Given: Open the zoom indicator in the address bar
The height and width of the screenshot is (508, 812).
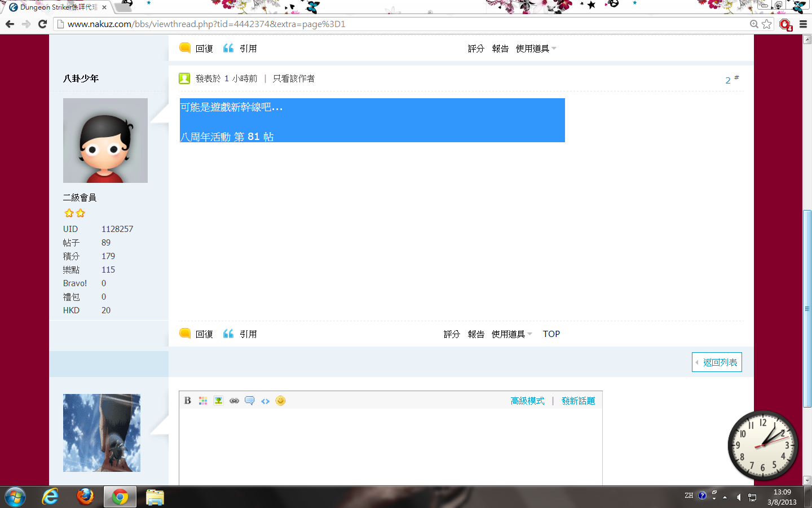Looking at the screenshot, I should 754,24.
